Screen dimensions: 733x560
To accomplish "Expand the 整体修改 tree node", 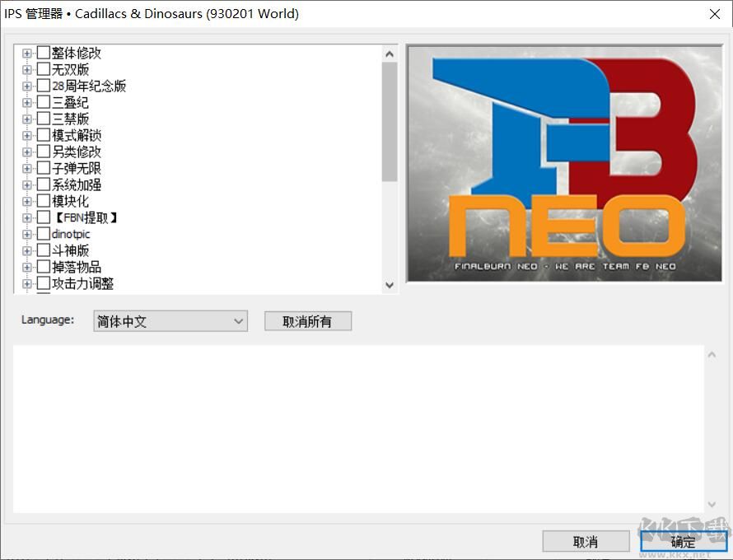I will pos(26,54).
